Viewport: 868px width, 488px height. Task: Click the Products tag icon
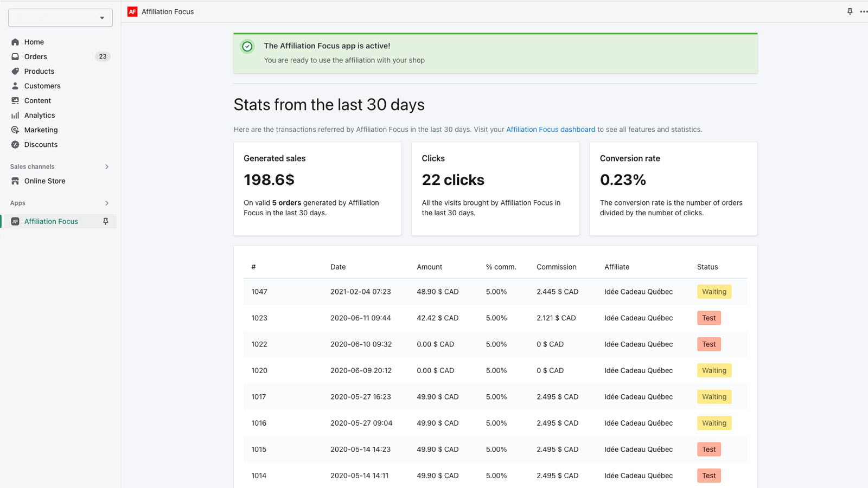(15, 71)
